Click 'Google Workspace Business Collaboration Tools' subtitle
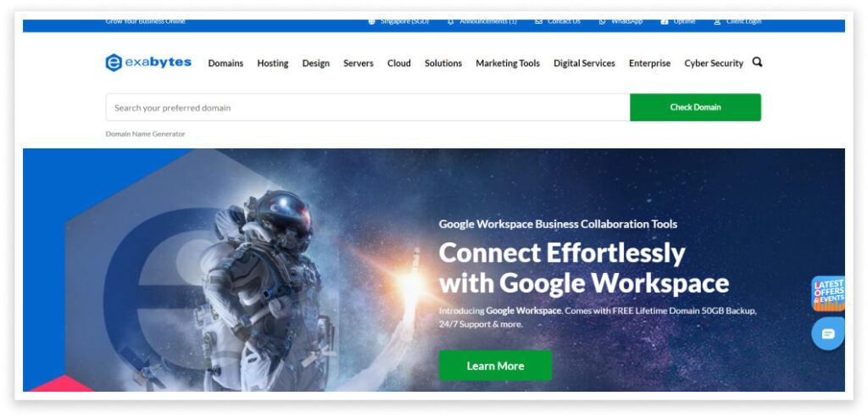Image resolution: width=868 pixels, height=418 pixels. [558, 224]
